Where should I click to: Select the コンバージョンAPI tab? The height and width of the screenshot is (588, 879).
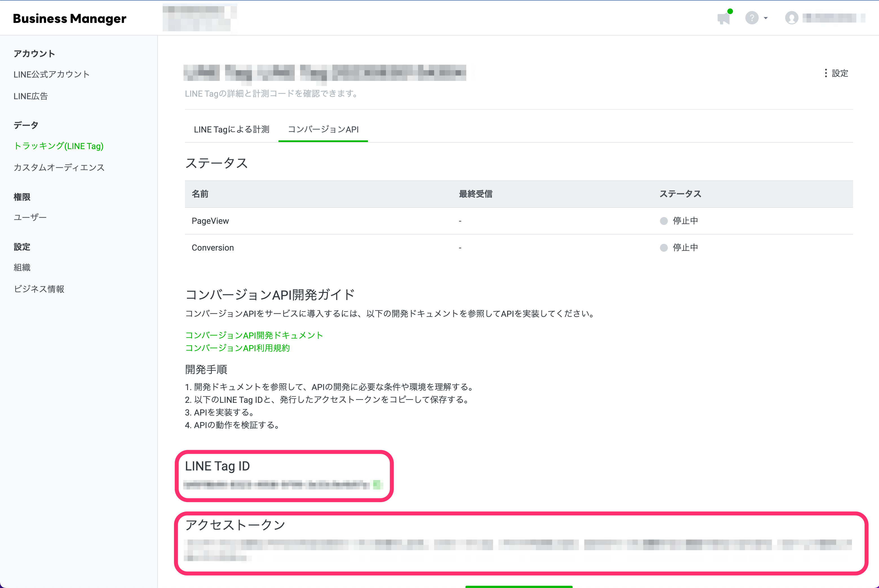[x=323, y=129]
